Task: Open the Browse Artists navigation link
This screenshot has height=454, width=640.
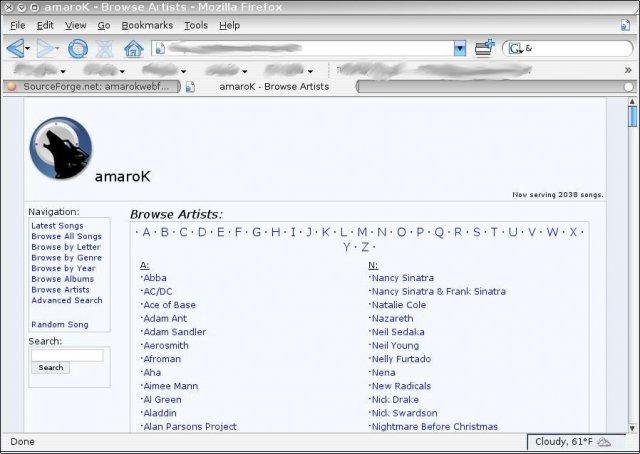Action: 60,289
